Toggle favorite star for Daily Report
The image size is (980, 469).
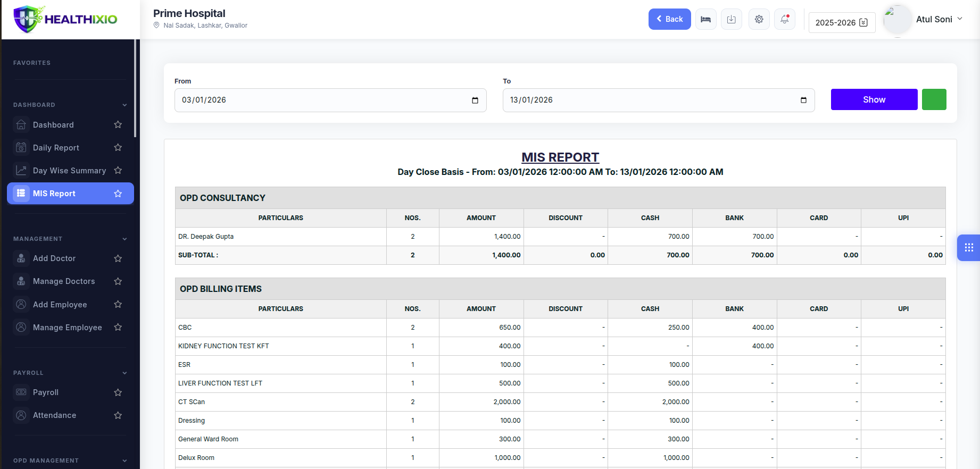(118, 147)
